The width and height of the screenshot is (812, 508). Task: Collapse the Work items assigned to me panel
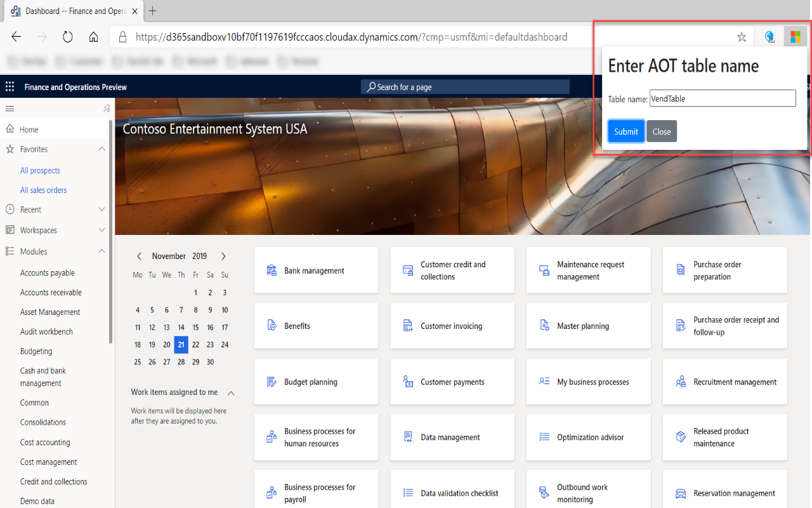[231, 393]
